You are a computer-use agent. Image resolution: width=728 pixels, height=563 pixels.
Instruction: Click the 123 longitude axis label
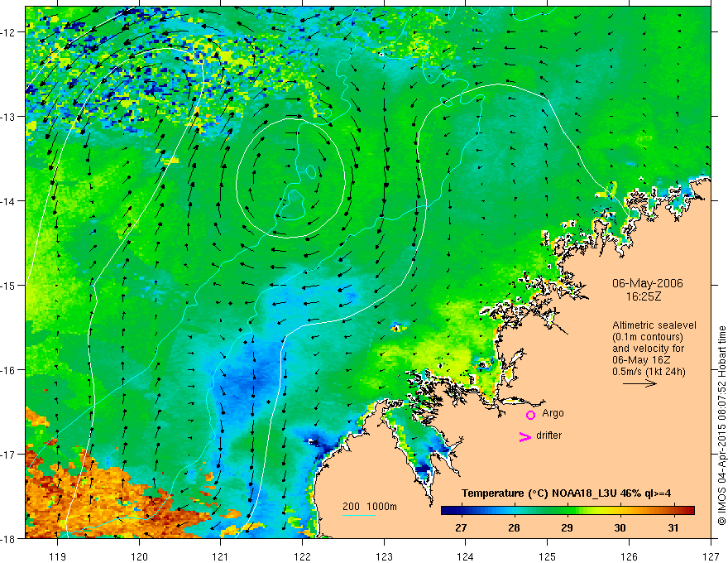pos(384,556)
